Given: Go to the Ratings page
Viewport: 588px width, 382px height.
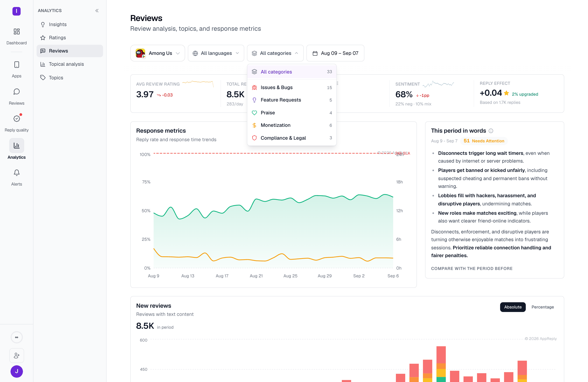Looking at the screenshot, I should tap(70, 38).
